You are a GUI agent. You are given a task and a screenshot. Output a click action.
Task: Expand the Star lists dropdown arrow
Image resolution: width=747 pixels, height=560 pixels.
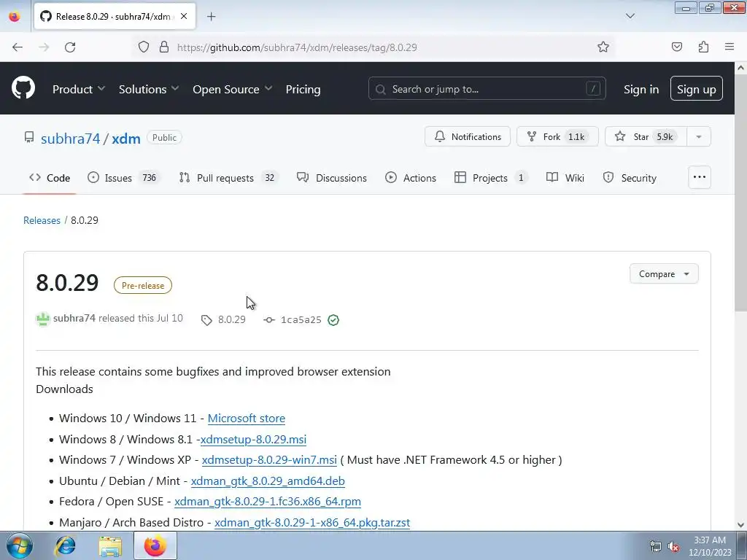699,136
